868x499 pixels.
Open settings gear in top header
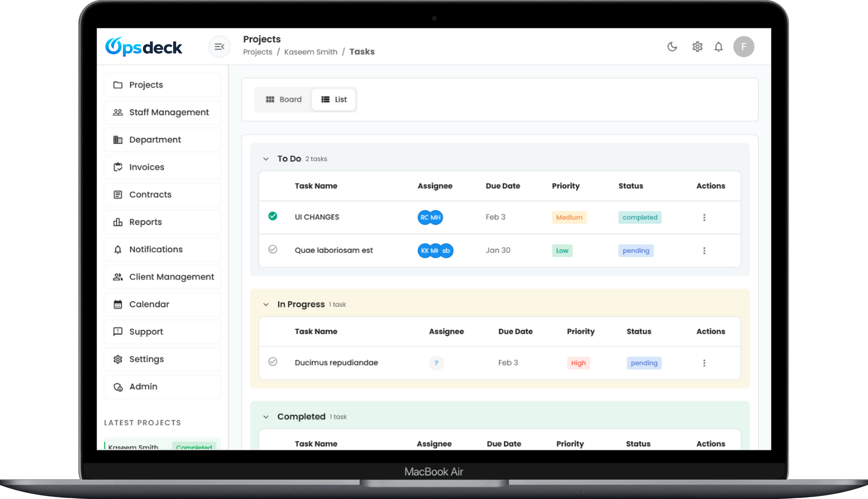[x=697, y=47]
